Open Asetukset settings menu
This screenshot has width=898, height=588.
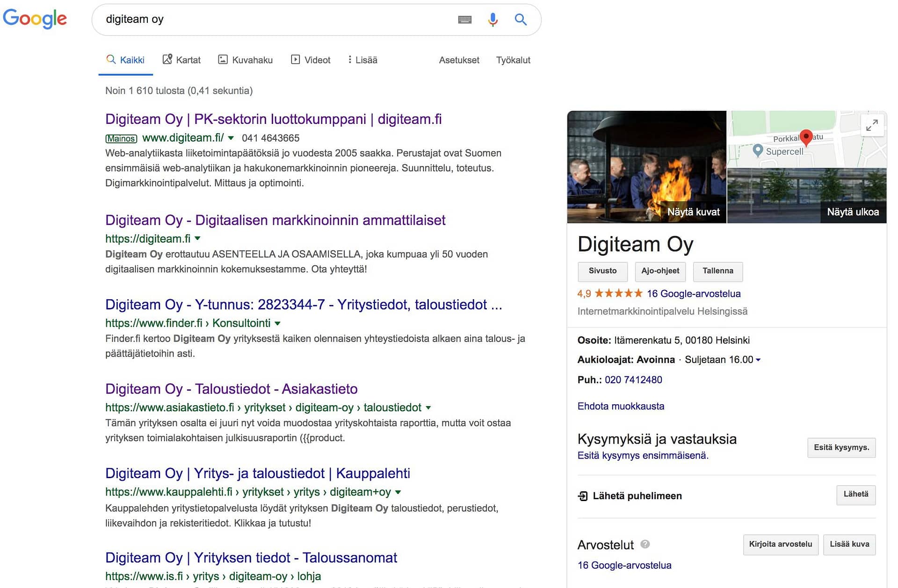(x=459, y=60)
